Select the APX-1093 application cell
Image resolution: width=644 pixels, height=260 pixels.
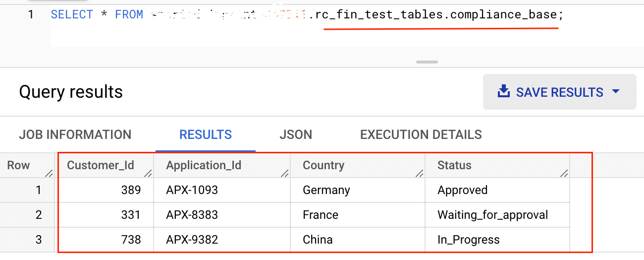222,190
